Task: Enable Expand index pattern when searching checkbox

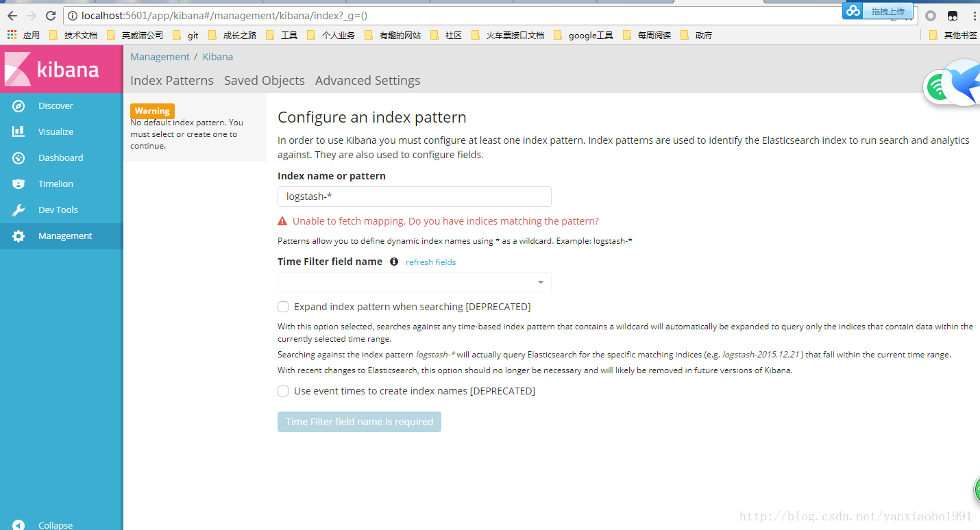Action: (283, 307)
